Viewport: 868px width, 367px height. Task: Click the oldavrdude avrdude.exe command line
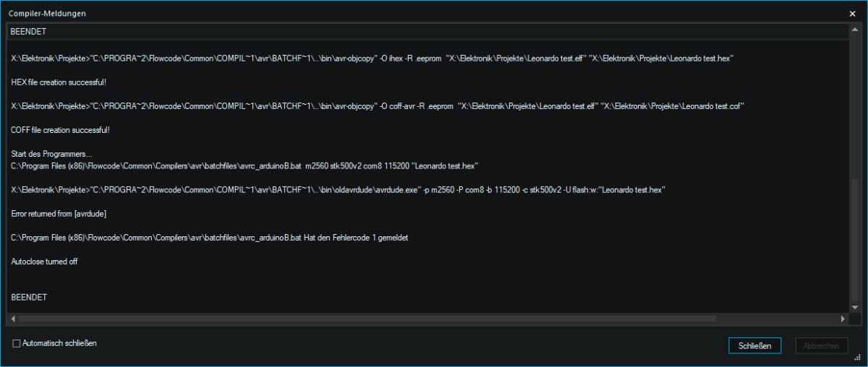click(x=338, y=190)
